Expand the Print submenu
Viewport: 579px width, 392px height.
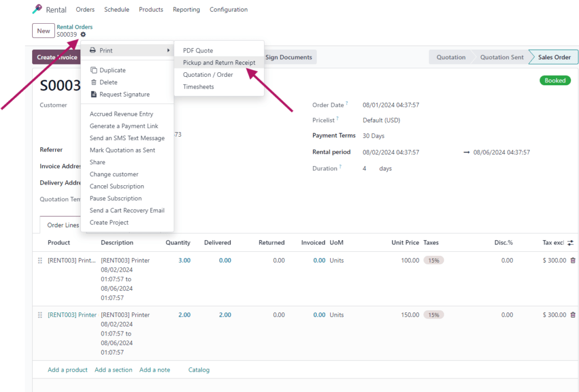(127, 50)
